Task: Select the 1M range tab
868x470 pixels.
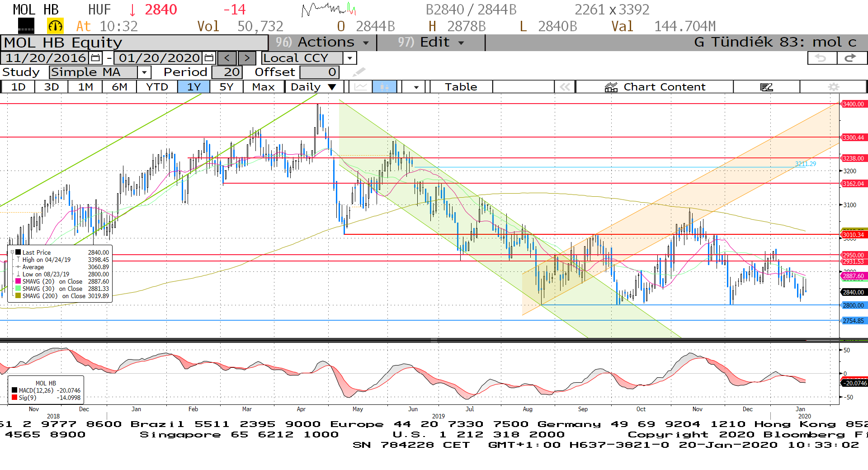Action: coord(85,87)
